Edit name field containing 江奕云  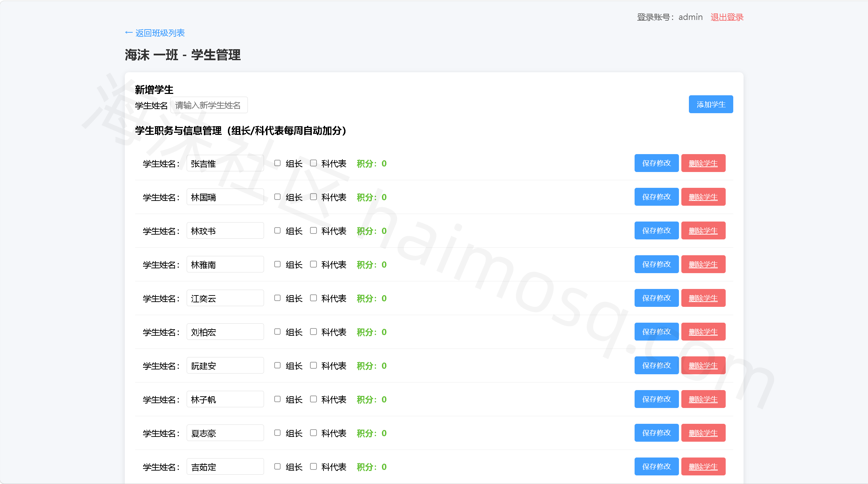click(225, 298)
